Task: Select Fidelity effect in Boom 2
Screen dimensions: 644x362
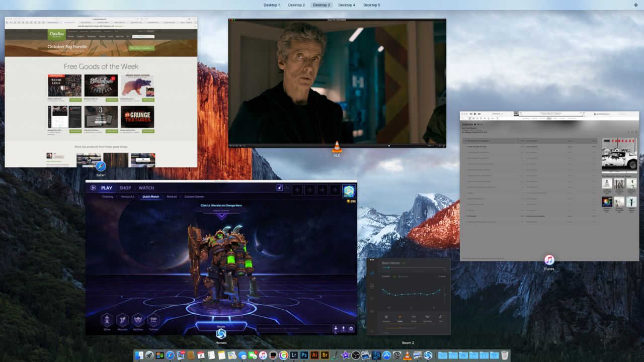Action: point(400,318)
